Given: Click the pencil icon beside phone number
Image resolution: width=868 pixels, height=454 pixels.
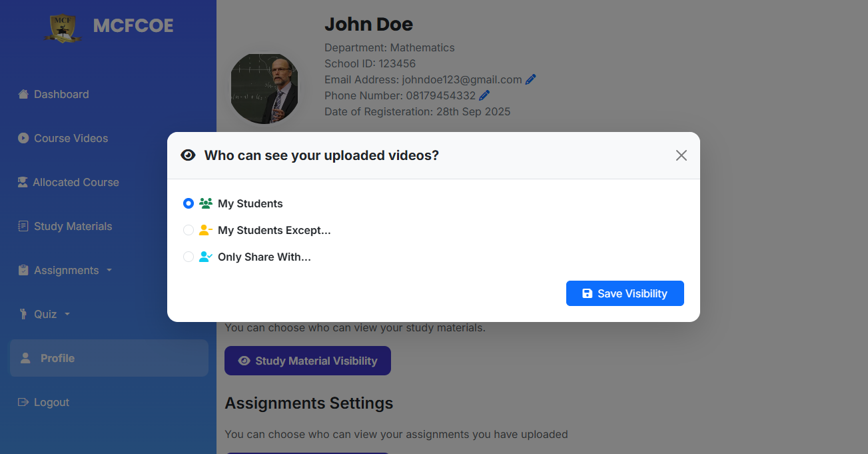Looking at the screenshot, I should [x=484, y=95].
